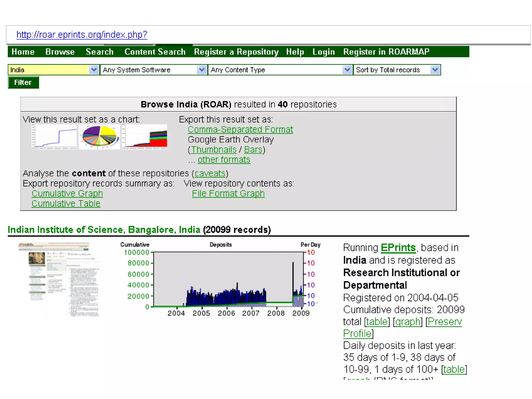Follow the roar.eprints.org URL link
The width and height of the screenshot is (532, 399).
point(82,35)
